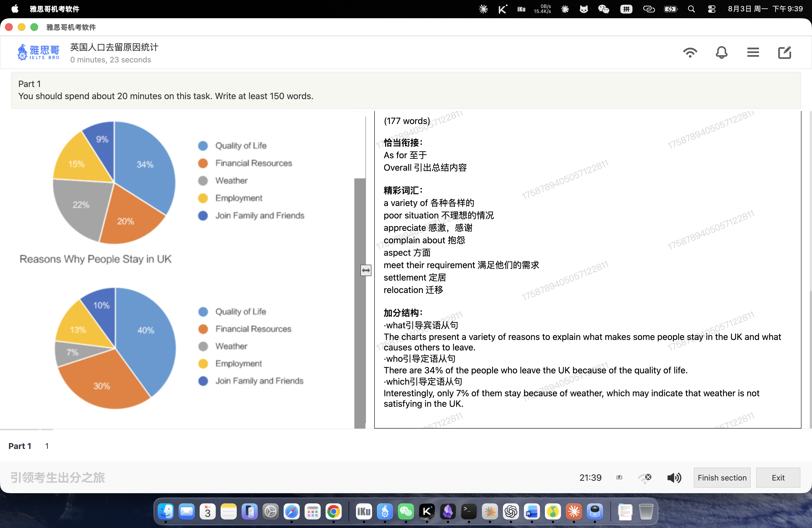Viewport: 812px width, 528px height.
Task: Open the Trash in the Dock
Action: pos(646,512)
